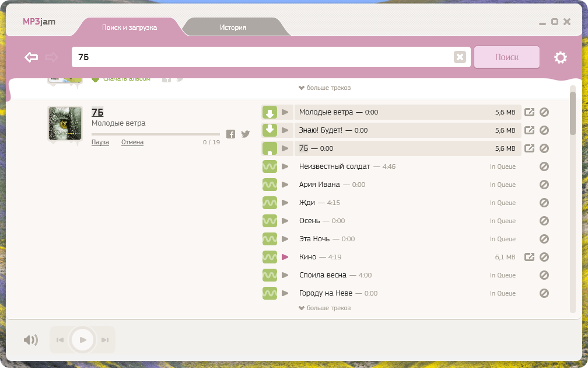588x368 pixels.
Task: Cancel queued Спoила весна track
Action: [x=544, y=275]
